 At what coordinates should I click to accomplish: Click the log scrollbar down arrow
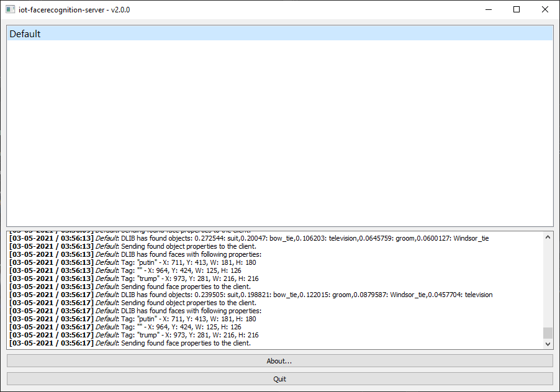(x=547, y=344)
